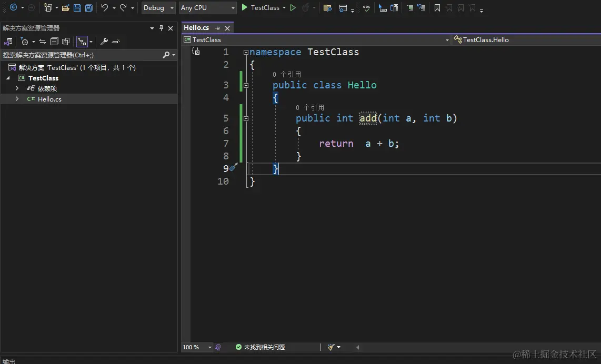Show all files in Solution Explorer

click(x=66, y=42)
